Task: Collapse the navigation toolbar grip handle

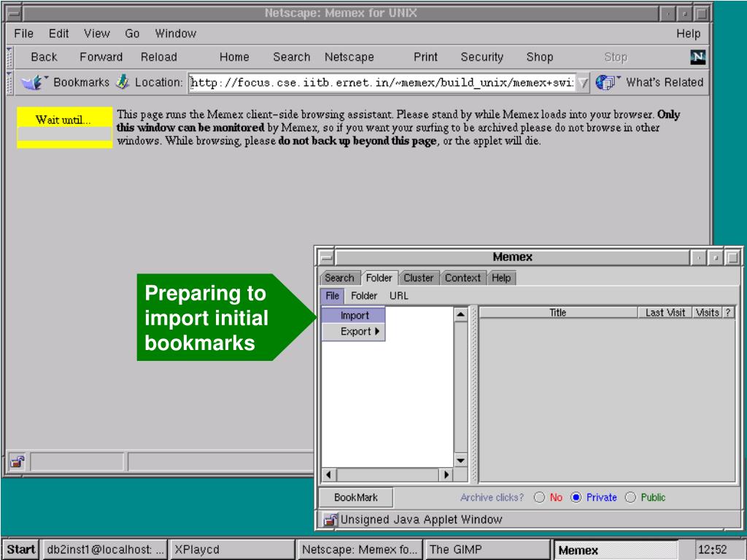Action: (x=9, y=58)
